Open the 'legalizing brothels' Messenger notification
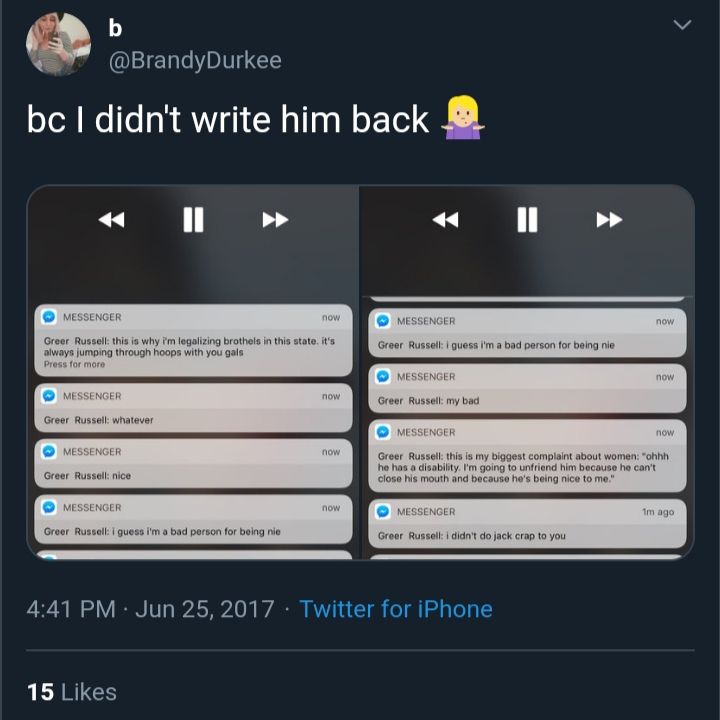The height and width of the screenshot is (720, 720). tap(193, 340)
